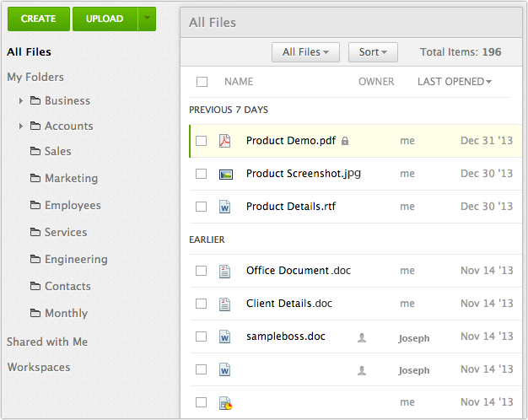Screen dimensions: 528x420
Task: Check the select-all checkbox in header
Action: [x=202, y=82]
